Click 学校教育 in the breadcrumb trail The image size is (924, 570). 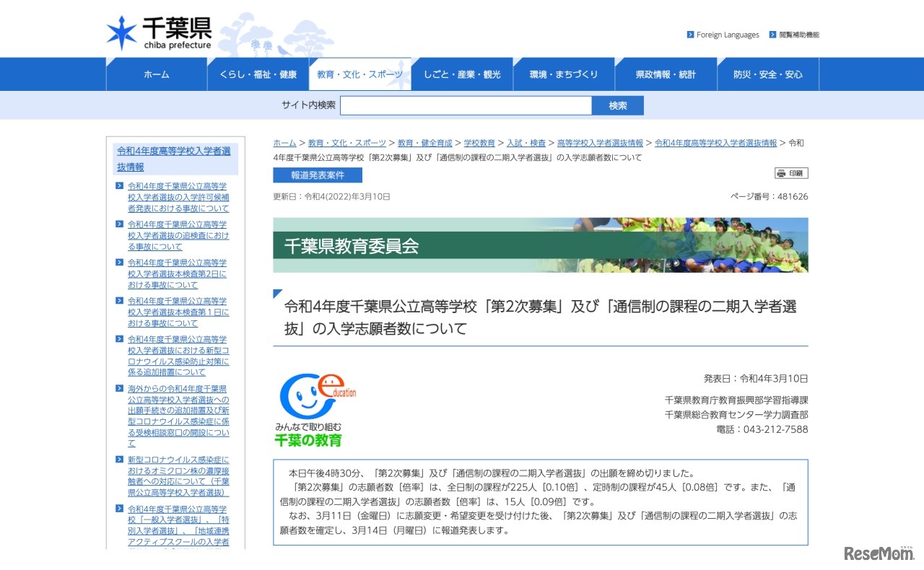click(x=479, y=143)
